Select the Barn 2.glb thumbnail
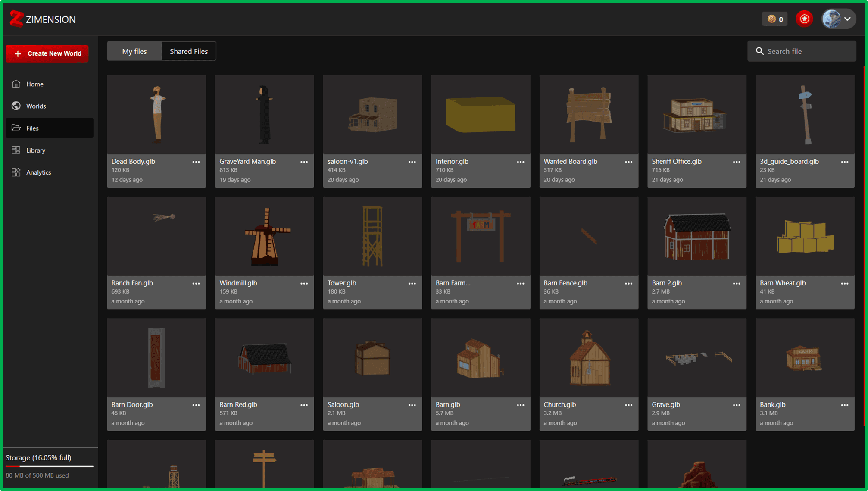The height and width of the screenshot is (491, 868). pyautogui.click(x=697, y=236)
